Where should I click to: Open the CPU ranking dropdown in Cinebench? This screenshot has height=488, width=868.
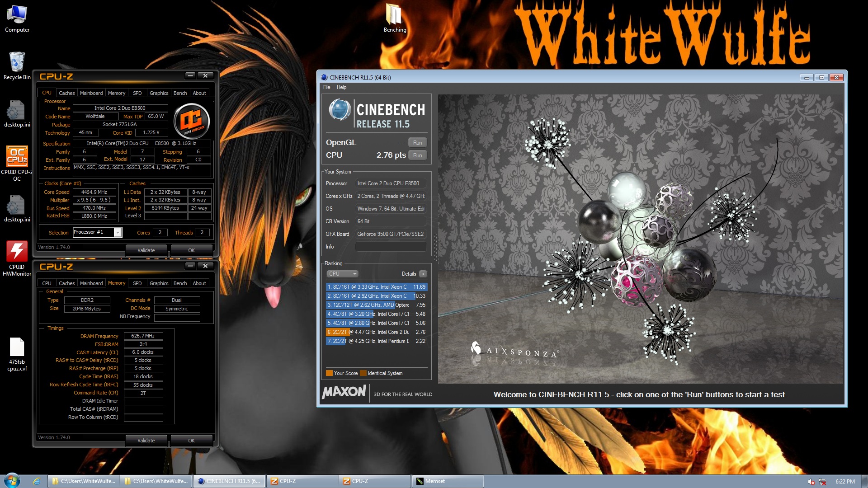342,274
